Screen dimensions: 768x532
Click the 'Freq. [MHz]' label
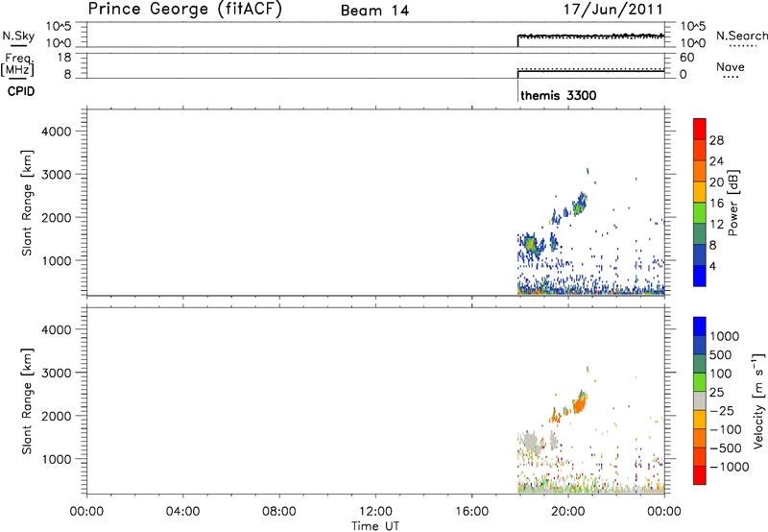tap(18, 64)
